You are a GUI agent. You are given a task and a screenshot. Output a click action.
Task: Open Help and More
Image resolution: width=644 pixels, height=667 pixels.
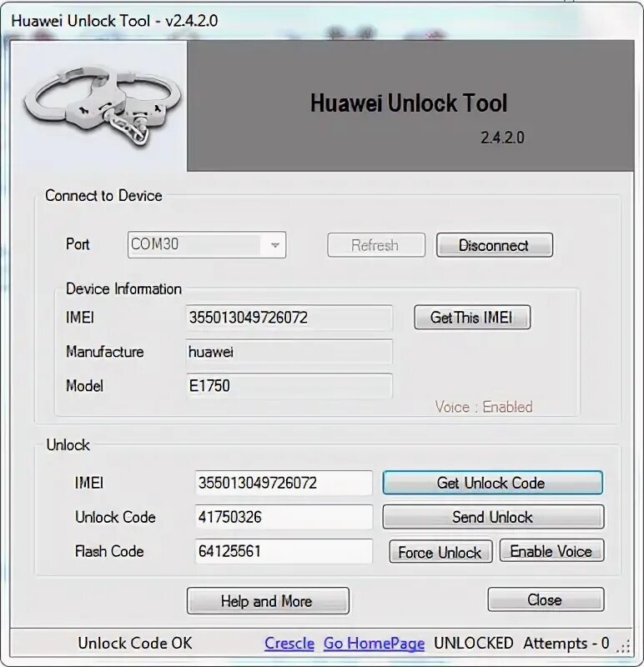[x=268, y=601]
